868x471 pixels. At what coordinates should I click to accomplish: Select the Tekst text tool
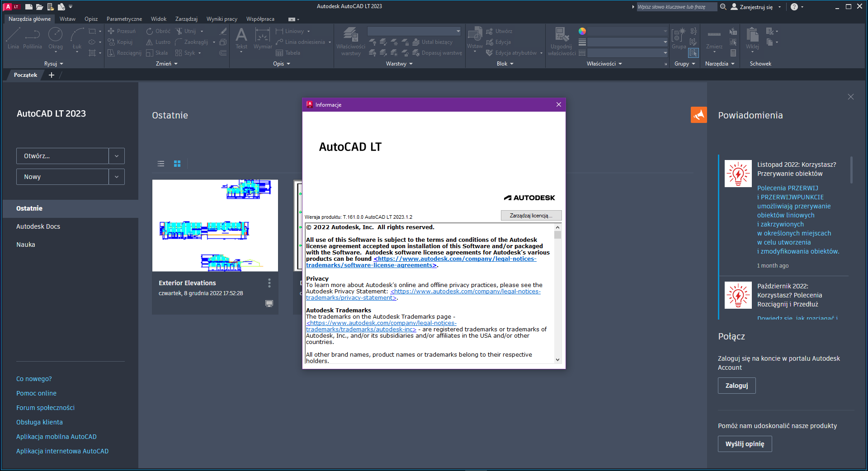pyautogui.click(x=241, y=38)
